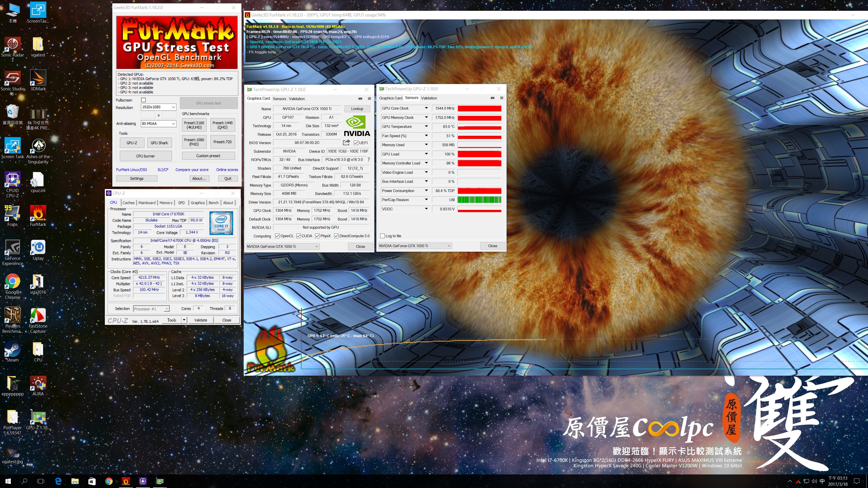
Task: Click the PerfCap Reason green graph bar
Action: [479, 200]
